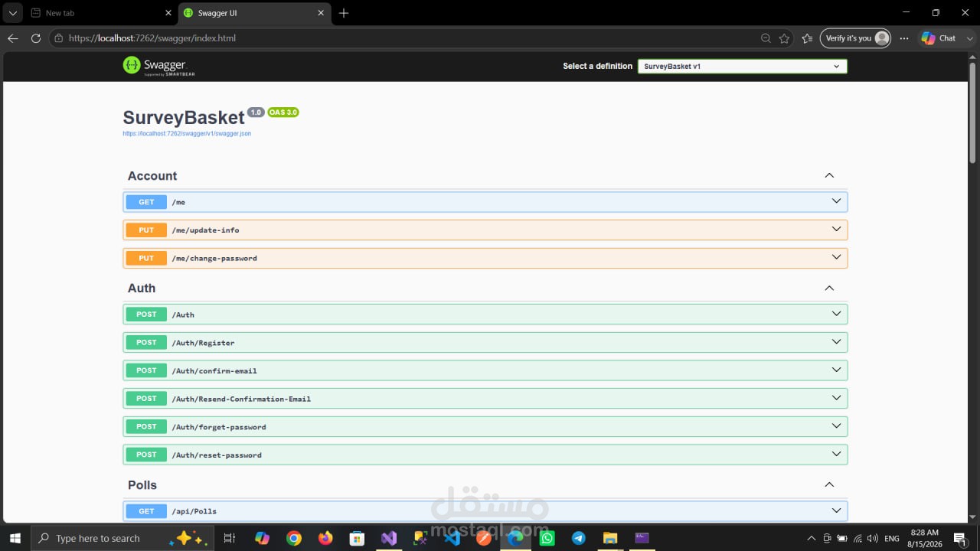The height and width of the screenshot is (551, 980).
Task: Open the Select a definition dropdown
Action: [x=742, y=67]
